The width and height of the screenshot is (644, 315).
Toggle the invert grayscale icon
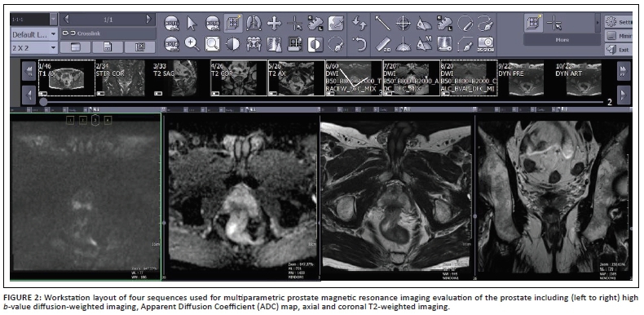[x=315, y=43]
